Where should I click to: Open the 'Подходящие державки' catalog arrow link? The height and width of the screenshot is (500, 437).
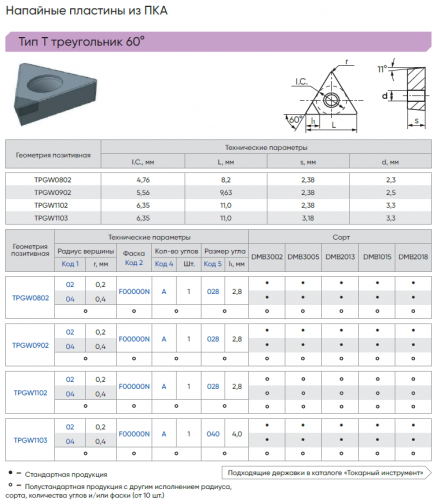326,473
